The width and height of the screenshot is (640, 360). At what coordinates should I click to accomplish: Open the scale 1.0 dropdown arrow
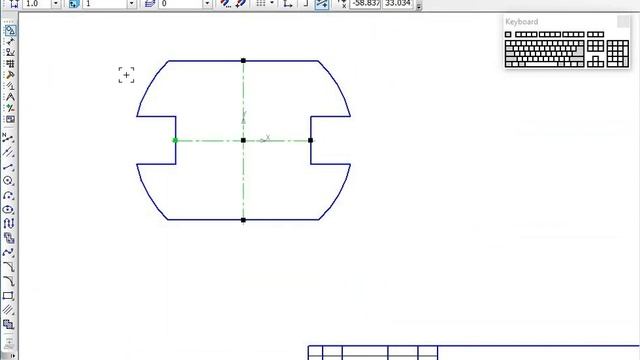56,4
